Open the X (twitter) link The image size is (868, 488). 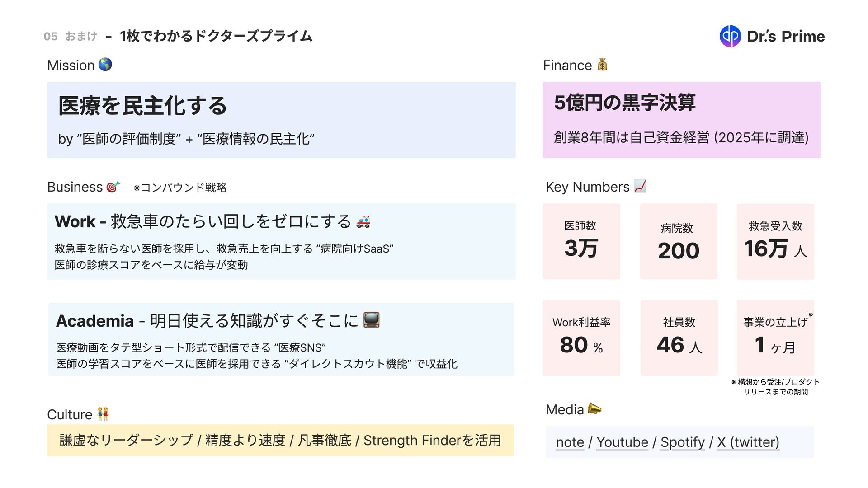(x=748, y=442)
